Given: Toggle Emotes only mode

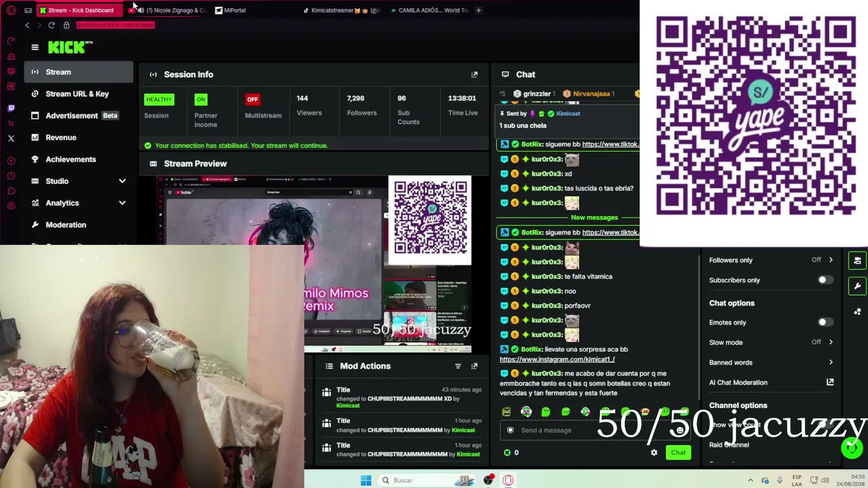Looking at the screenshot, I should click(x=824, y=323).
